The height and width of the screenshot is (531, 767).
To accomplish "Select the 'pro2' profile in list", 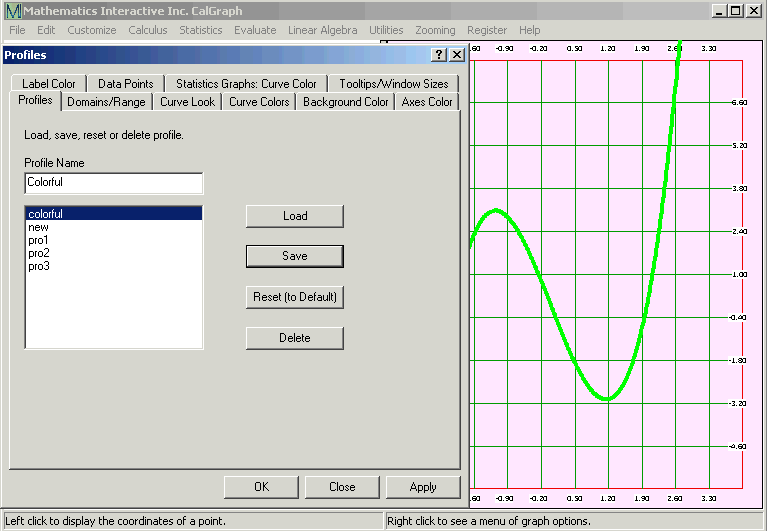I will tap(114, 253).
